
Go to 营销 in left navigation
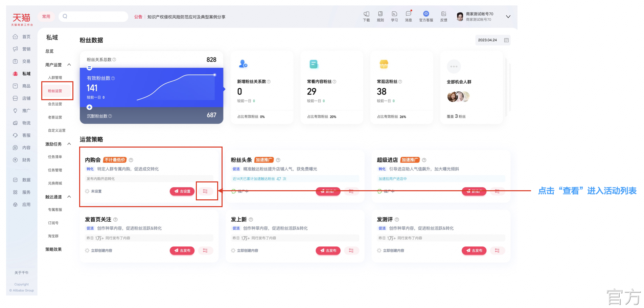(x=22, y=49)
